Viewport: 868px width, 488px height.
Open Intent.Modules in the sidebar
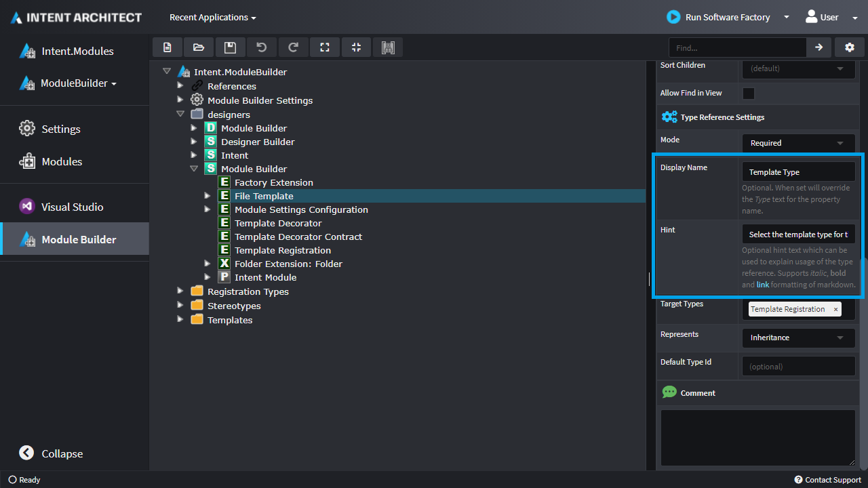point(75,51)
